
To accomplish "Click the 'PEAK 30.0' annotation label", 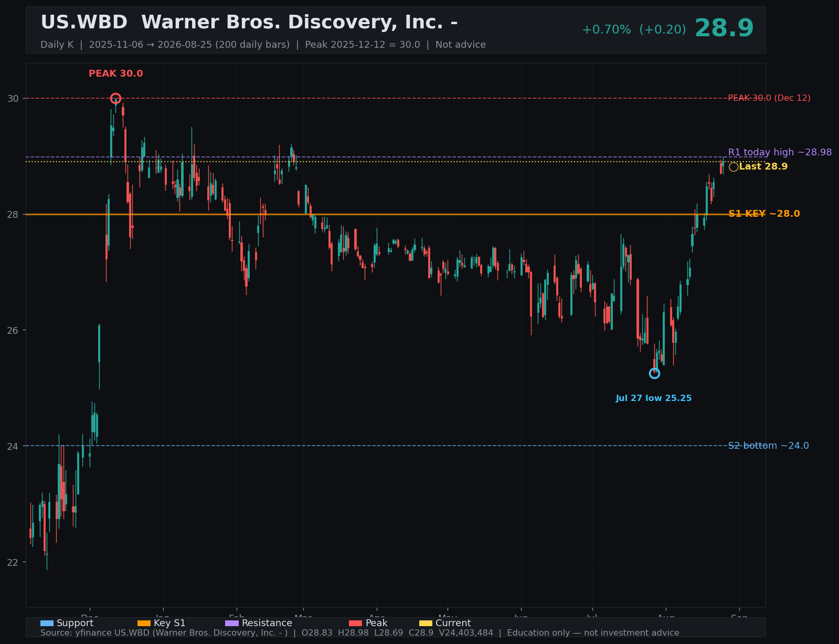I will coord(116,74).
